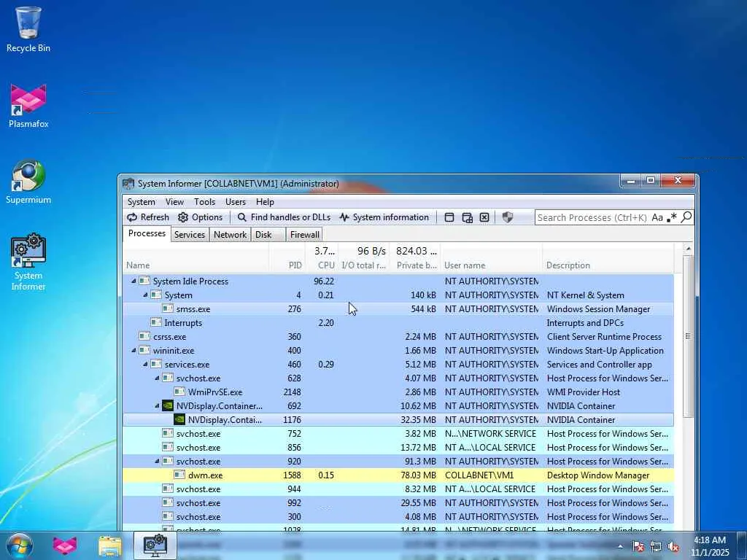Click the process icon next to dwm.exe
This screenshot has width=747, height=560.
click(179, 475)
